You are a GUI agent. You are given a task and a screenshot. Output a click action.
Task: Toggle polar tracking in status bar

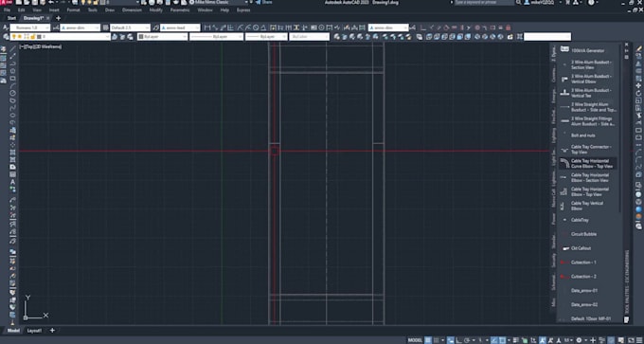coord(467,340)
